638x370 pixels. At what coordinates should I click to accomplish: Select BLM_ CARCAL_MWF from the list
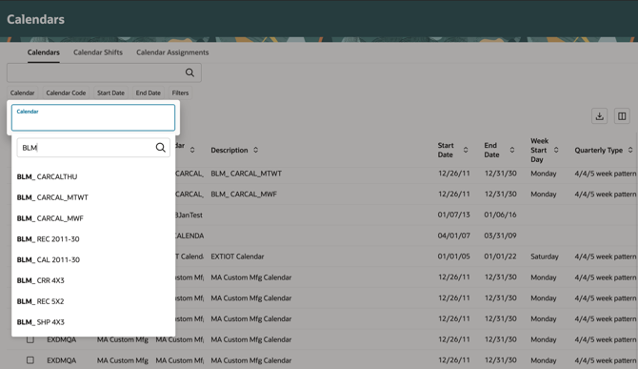[x=93, y=218]
